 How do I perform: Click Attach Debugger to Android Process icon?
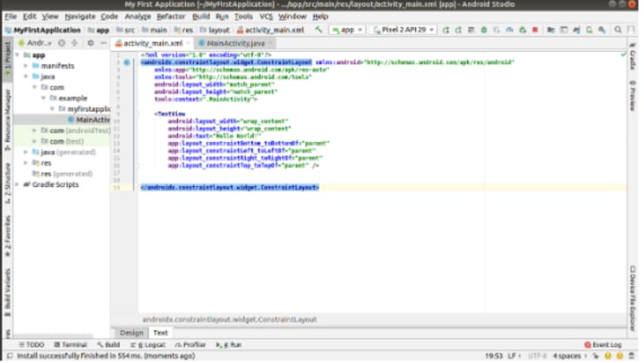(x=522, y=30)
